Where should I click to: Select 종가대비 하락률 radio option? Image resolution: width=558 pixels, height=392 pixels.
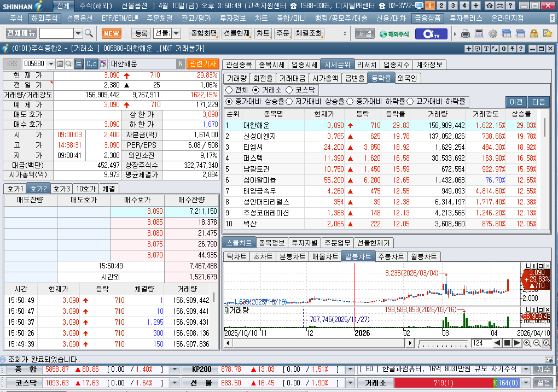pos(350,102)
